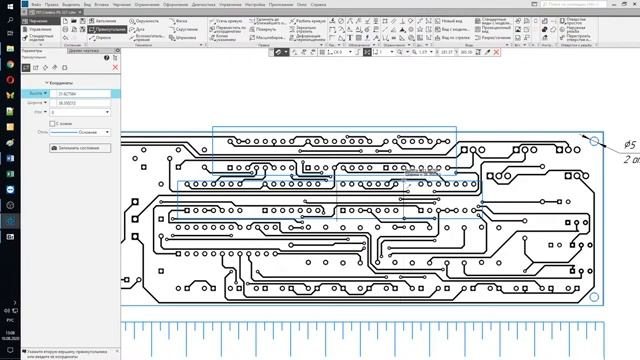The width and height of the screenshot is (640, 360).
Task: Click Новый вид (new view)
Action: click(448, 21)
